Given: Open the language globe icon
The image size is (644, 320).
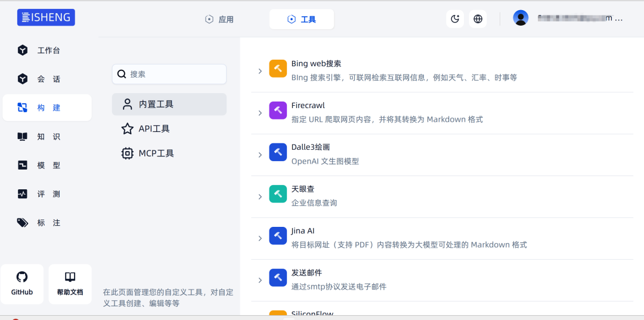Looking at the screenshot, I should pos(478,19).
